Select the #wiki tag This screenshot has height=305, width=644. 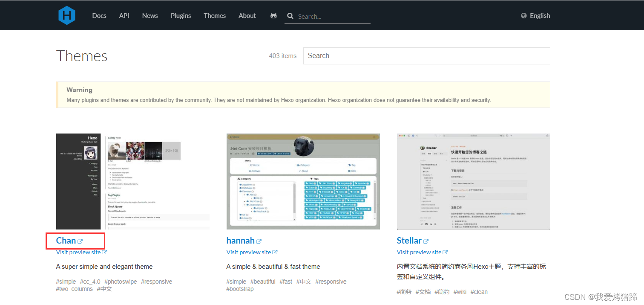460,292
